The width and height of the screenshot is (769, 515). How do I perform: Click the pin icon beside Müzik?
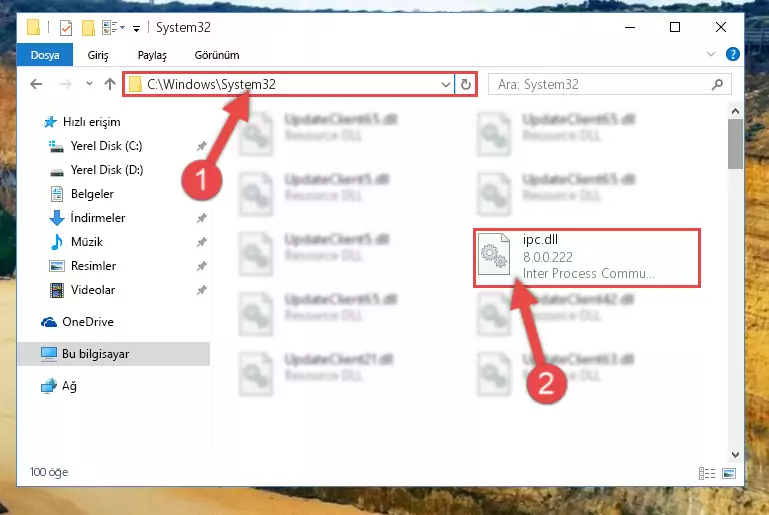(x=202, y=242)
